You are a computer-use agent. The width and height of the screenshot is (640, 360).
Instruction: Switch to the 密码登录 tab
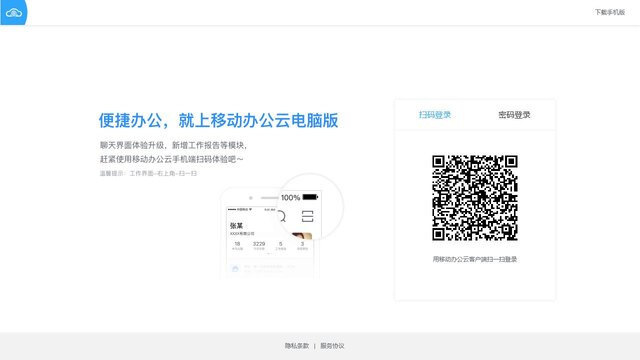[514, 115]
